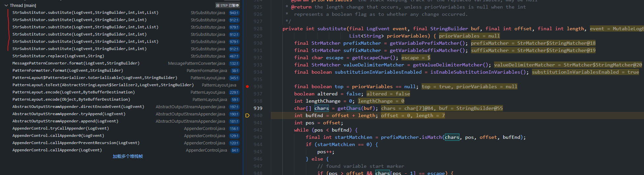644x175 pixels.
Task: Select the PatternFormatter.format stack frame
Action: tap(68, 71)
